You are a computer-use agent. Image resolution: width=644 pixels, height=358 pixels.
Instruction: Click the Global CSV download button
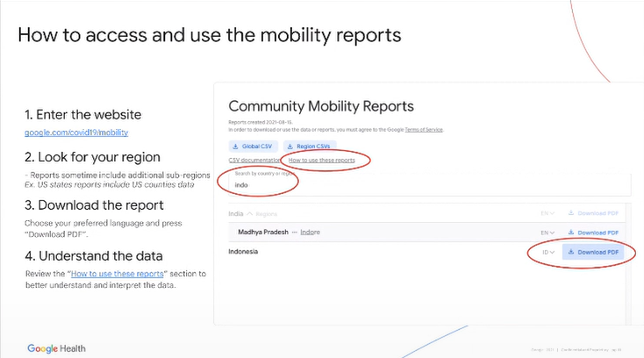[x=253, y=147]
